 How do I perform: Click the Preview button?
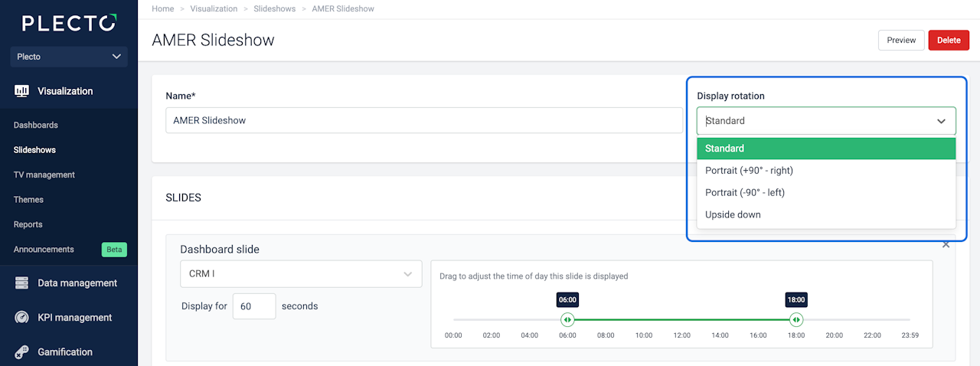pos(901,41)
